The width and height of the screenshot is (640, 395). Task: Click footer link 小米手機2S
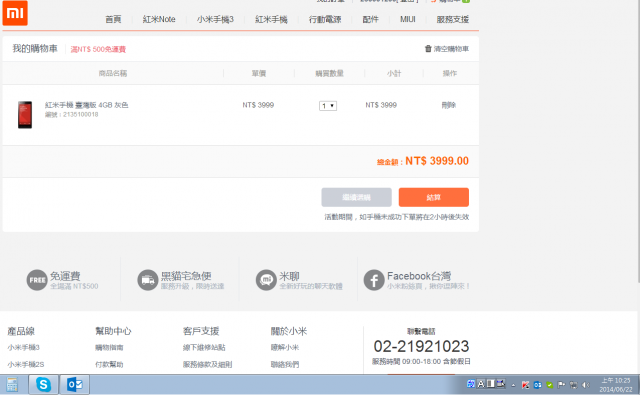26,364
